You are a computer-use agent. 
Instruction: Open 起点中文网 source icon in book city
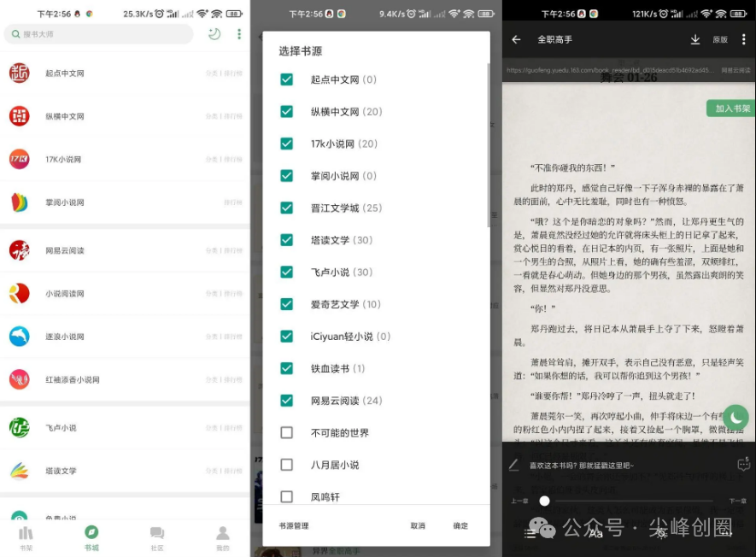20,73
